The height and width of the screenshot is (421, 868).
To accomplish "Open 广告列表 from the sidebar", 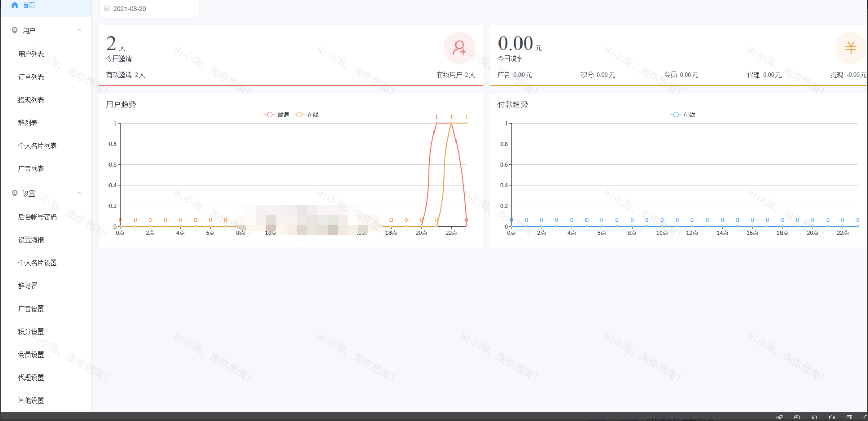I will [x=31, y=168].
